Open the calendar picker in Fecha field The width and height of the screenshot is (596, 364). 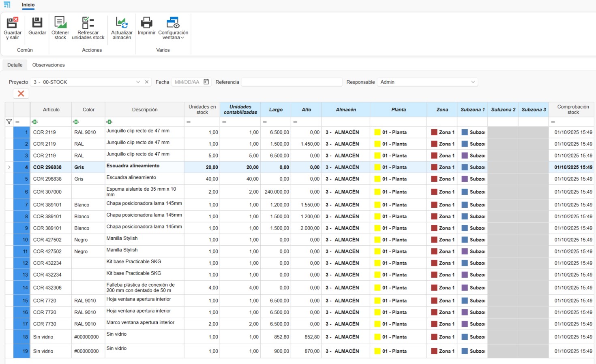tap(206, 82)
